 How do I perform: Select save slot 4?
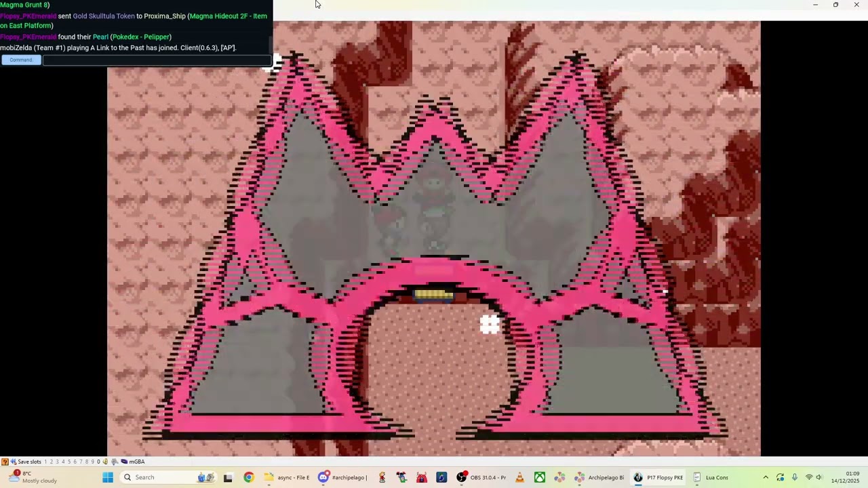point(63,462)
